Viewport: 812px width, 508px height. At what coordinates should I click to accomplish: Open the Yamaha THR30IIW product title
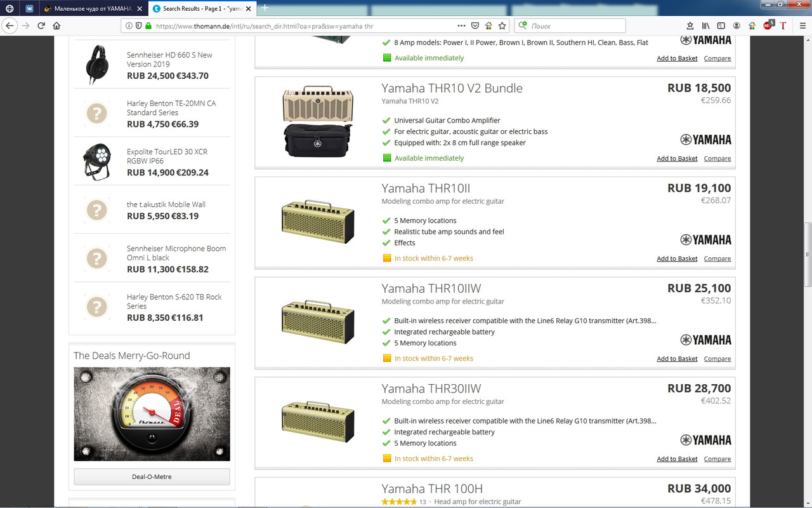pyautogui.click(x=431, y=389)
